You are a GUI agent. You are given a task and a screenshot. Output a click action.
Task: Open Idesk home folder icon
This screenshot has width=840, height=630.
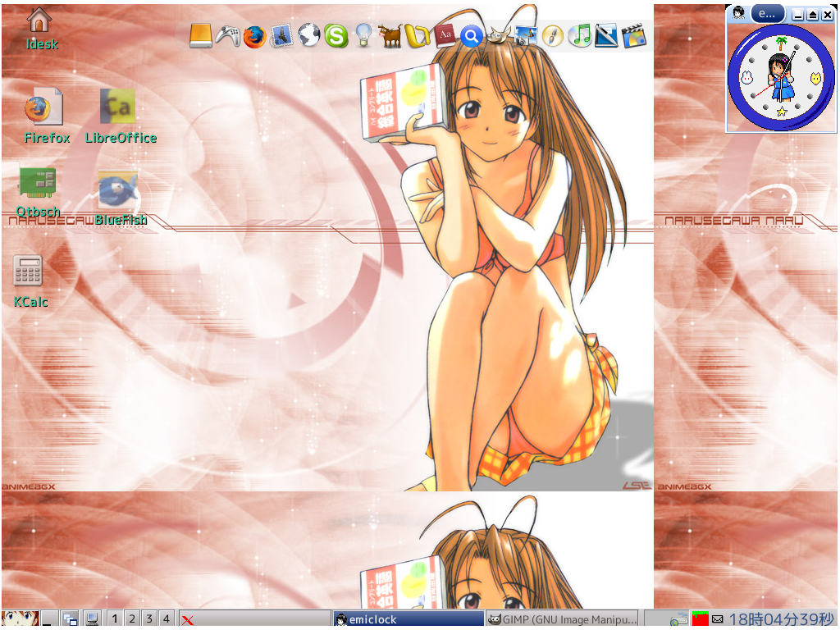click(39, 19)
